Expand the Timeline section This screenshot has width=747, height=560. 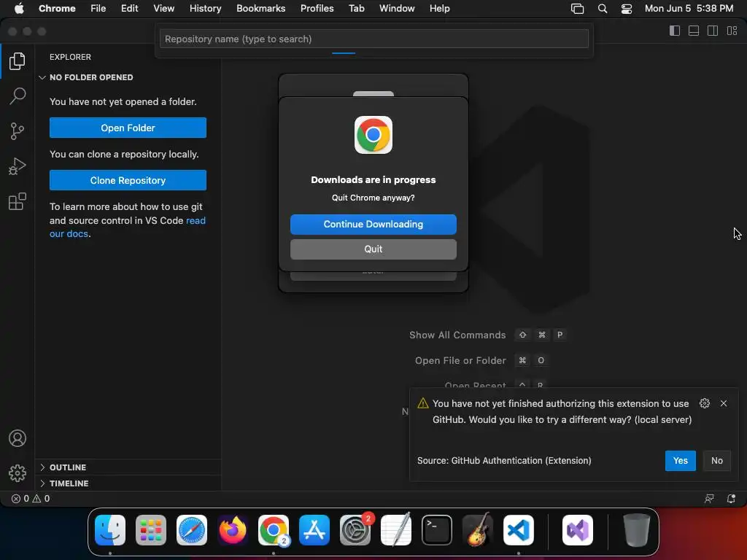tap(128, 483)
